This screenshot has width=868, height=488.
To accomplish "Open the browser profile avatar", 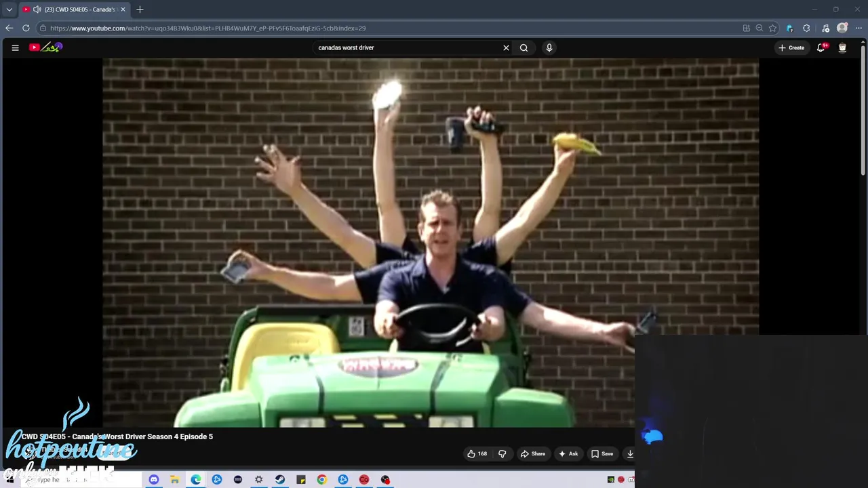I will click(842, 28).
